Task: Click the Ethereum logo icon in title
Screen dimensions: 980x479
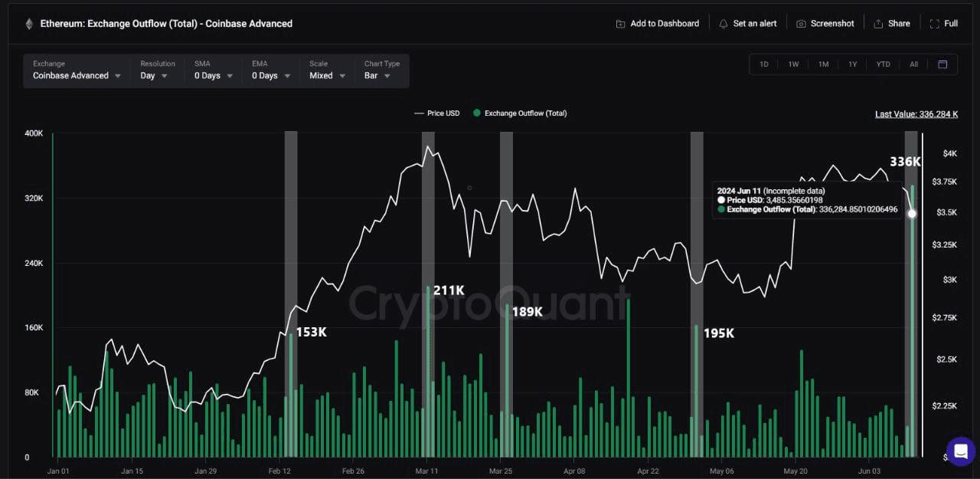Action: (30, 24)
